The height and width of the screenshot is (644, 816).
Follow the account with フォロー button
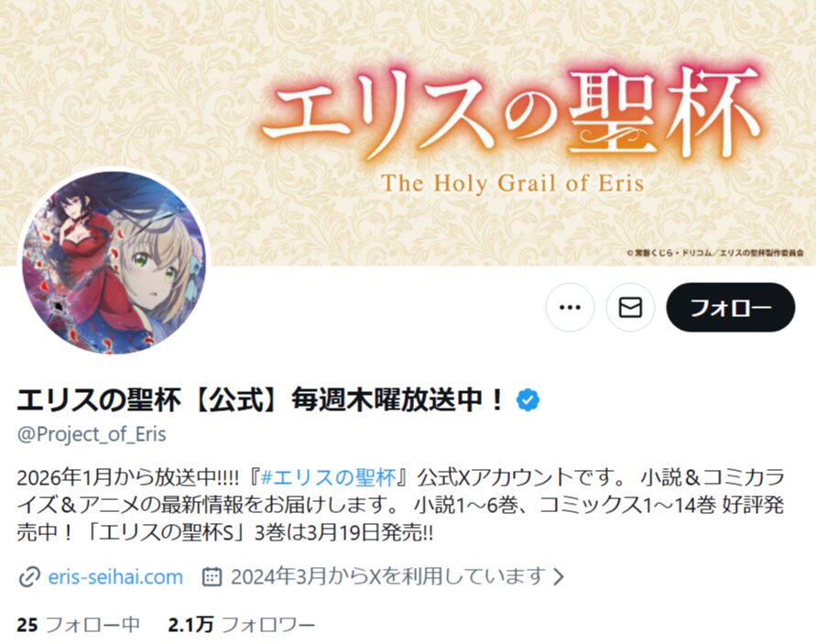click(x=730, y=307)
